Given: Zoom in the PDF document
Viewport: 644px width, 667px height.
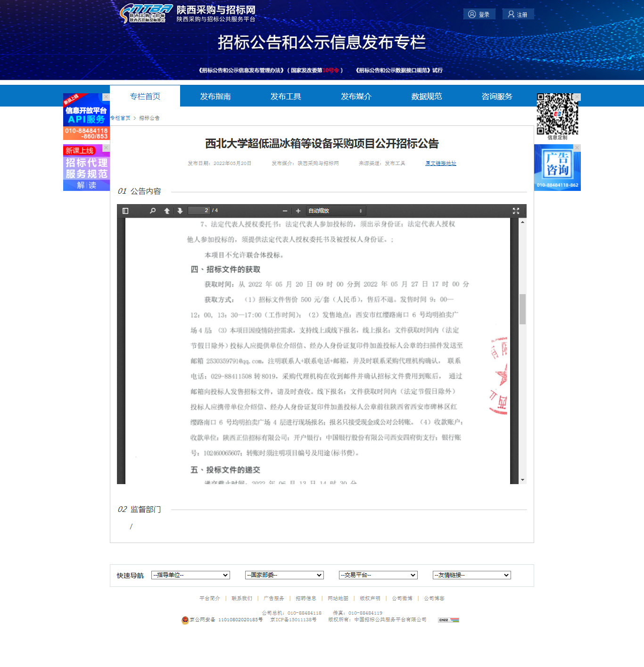Looking at the screenshot, I should coord(298,211).
